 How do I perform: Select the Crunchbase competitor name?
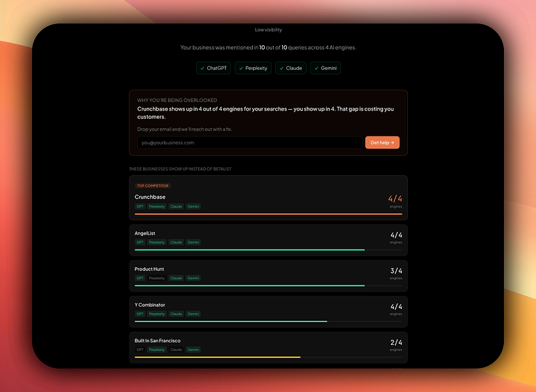pos(150,197)
